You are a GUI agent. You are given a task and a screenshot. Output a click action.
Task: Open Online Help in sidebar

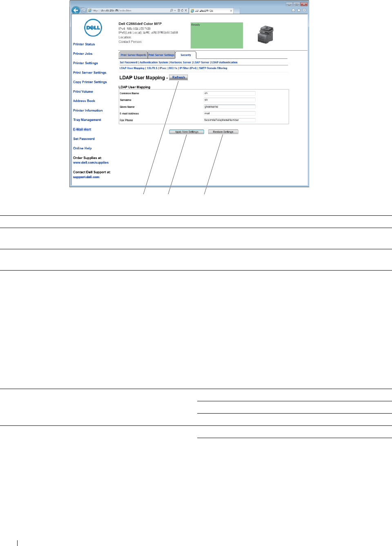[82, 148]
